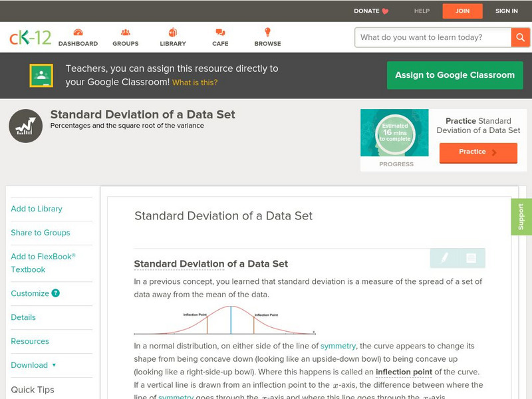Click the orange search magnifier button
The width and height of the screenshot is (532, 399).
tap(520, 37)
